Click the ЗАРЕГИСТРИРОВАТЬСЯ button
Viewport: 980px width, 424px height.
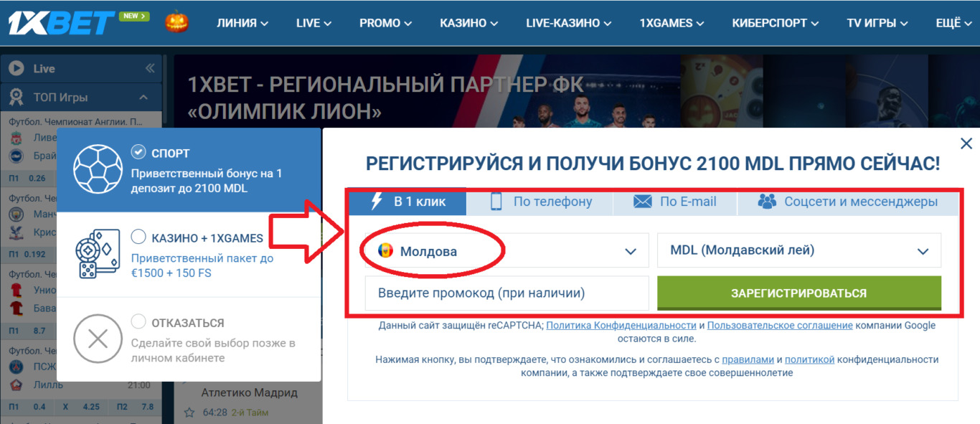point(799,293)
